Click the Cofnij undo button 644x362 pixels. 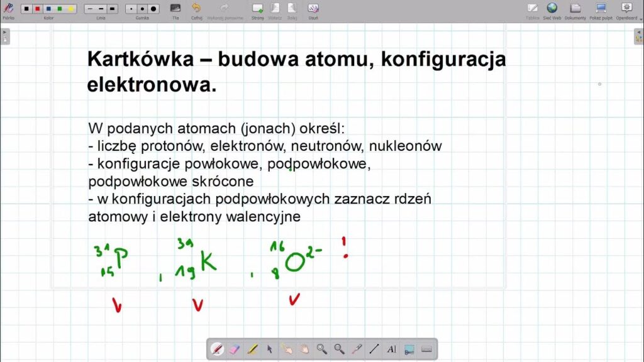coord(196,9)
